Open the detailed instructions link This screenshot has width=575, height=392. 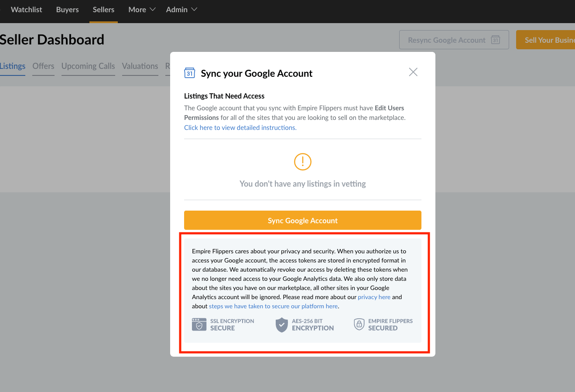point(240,127)
